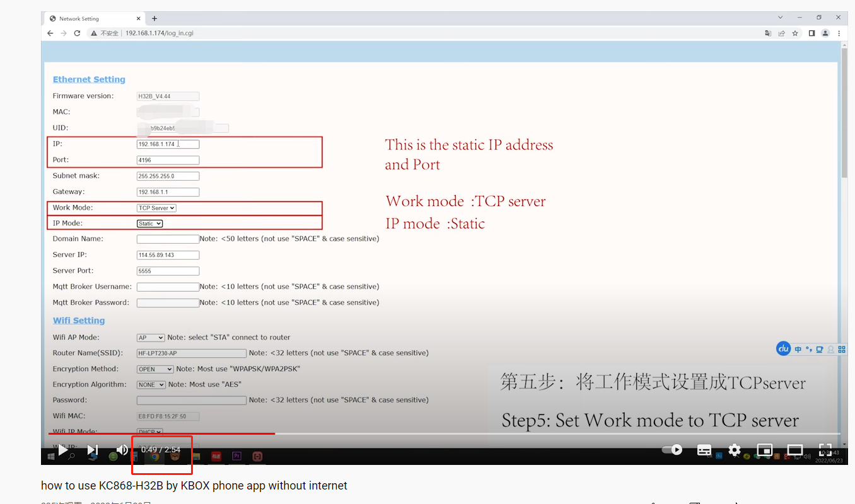Bookmark this page with star icon
This screenshot has height=504, width=855.
795,33
